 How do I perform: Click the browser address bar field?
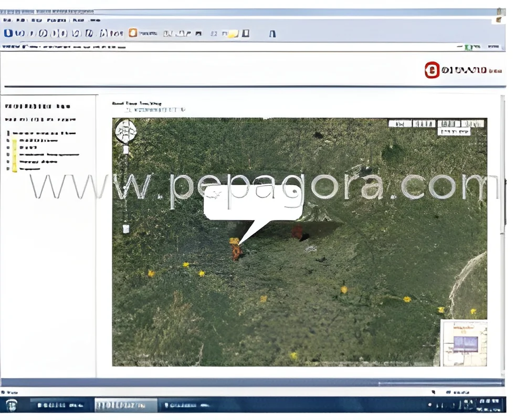click(x=228, y=47)
